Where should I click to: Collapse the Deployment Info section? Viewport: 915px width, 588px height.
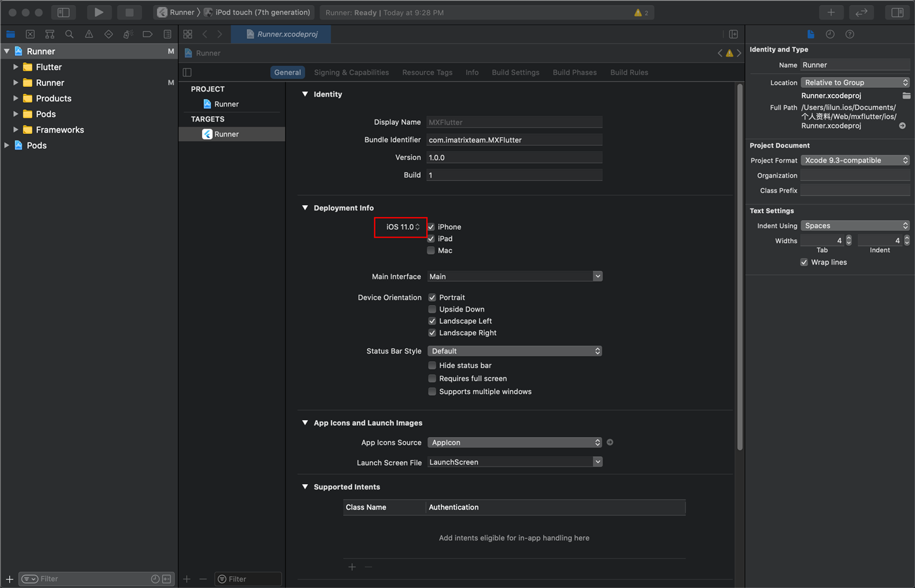point(305,208)
